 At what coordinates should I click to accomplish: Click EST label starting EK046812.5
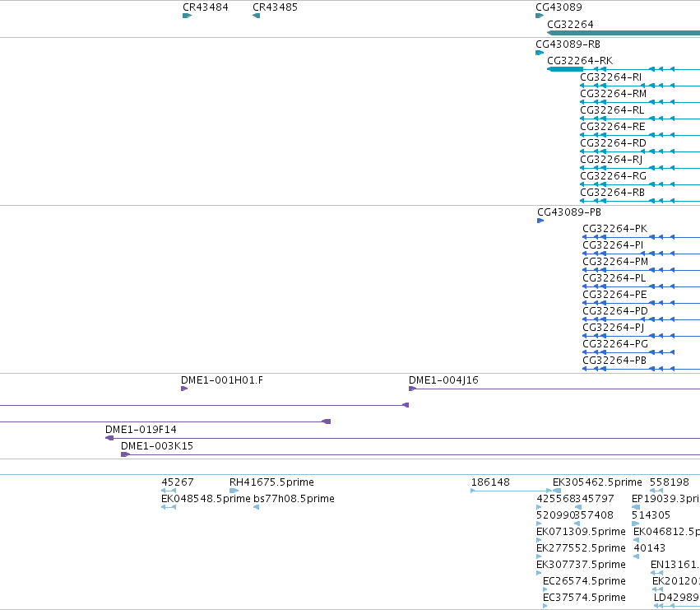666,533
